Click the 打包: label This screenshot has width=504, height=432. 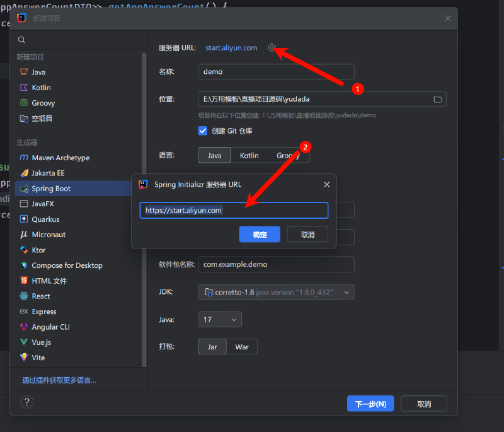(x=166, y=346)
